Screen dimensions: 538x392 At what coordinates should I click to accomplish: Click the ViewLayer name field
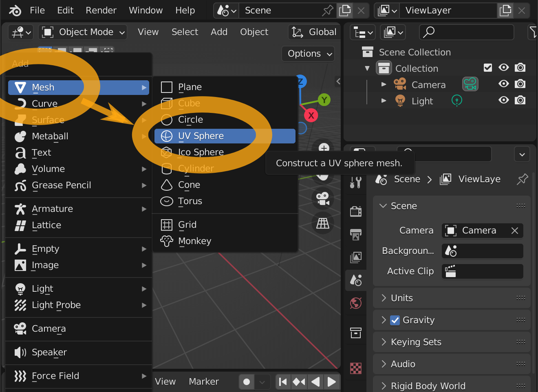click(x=448, y=11)
